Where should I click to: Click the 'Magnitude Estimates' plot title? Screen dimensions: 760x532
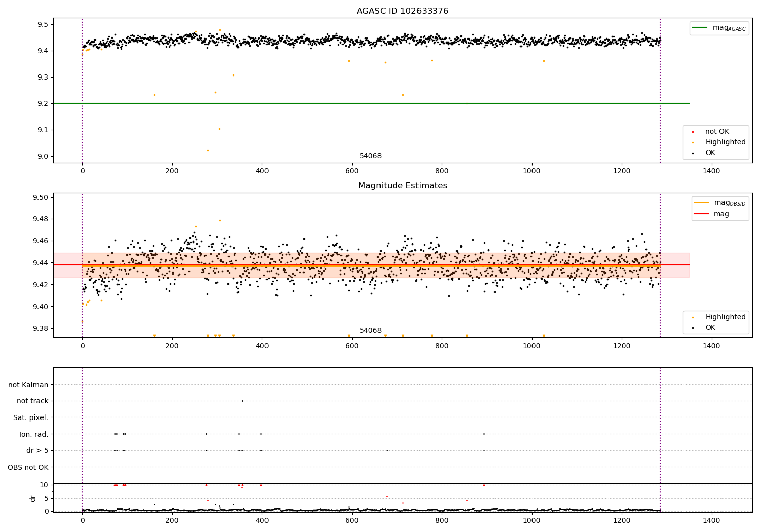click(x=402, y=186)
